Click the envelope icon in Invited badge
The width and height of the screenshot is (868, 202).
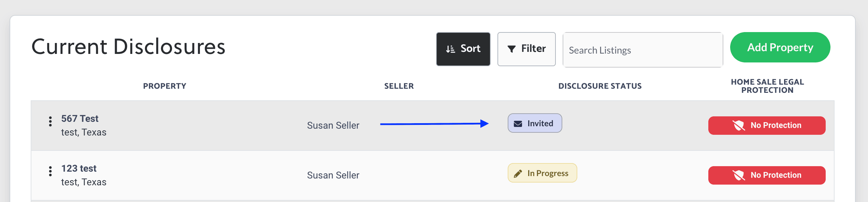(x=518, y=124)
